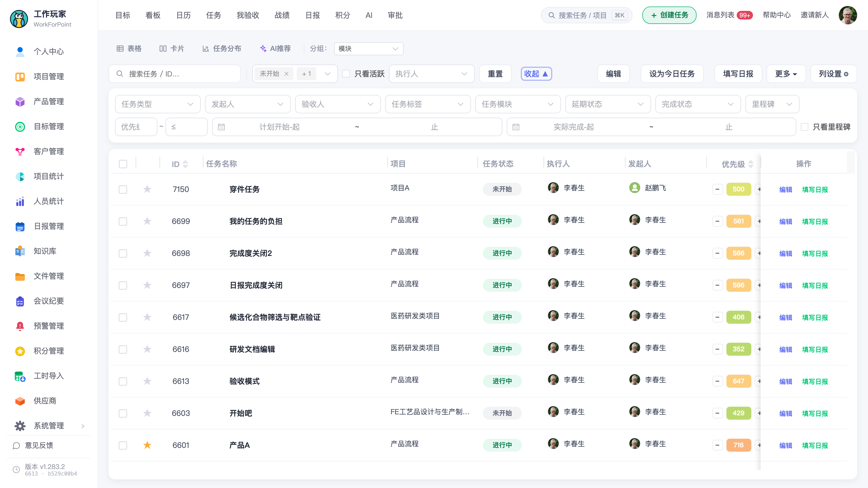The height and width of the screenshot is (488, 868).
Task: Select the row checkbox for task 7150
Action: pyautogui.click(x=123, y=189)
